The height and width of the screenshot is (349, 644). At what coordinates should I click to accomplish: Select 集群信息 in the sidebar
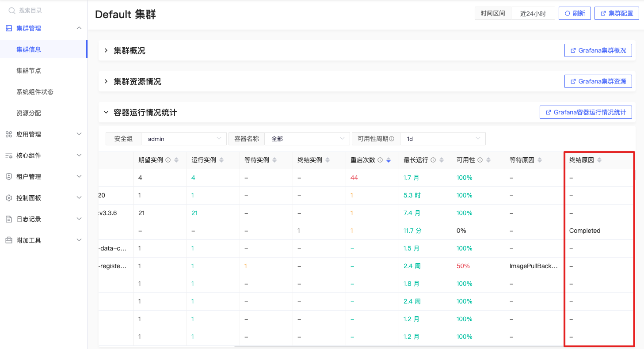click(x=43, y=49)
